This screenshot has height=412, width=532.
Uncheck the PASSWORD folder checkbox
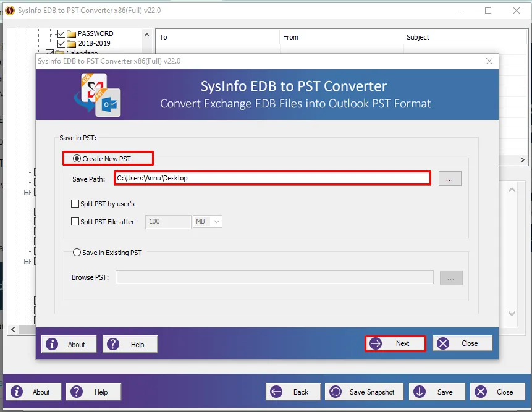[x=61, y=33]
